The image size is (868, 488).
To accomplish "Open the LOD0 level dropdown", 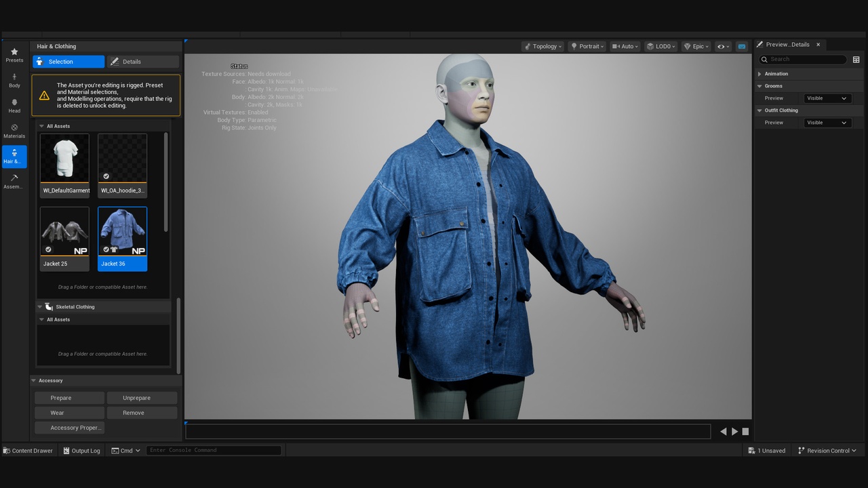I will coord(660,46).
